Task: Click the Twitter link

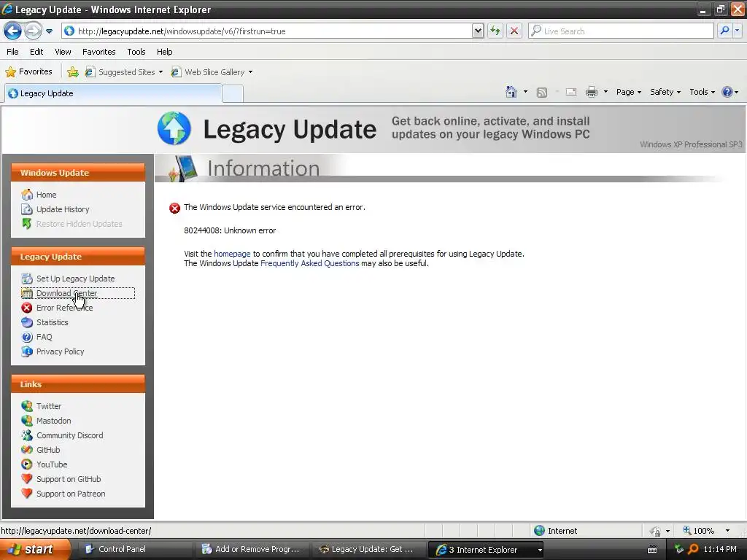Action: (x=49, y=406)
